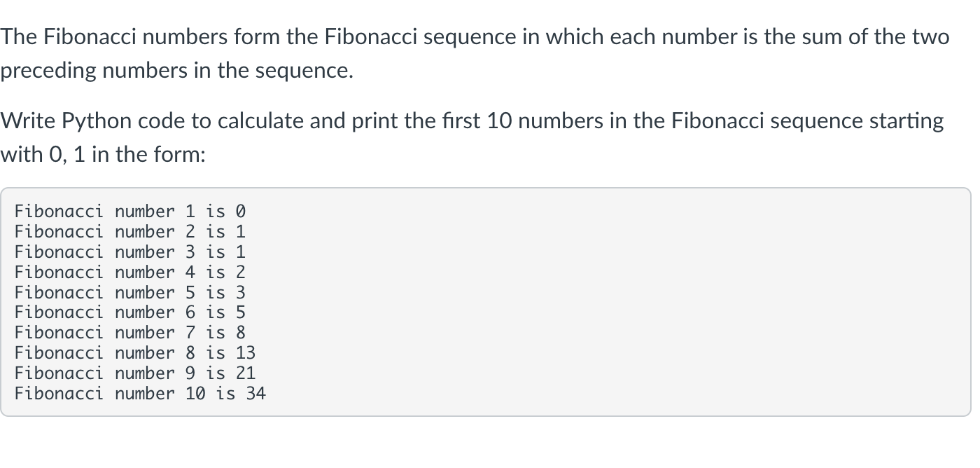Select the line 'Fibonacci number 3 is 1'

tap(130, 252)
